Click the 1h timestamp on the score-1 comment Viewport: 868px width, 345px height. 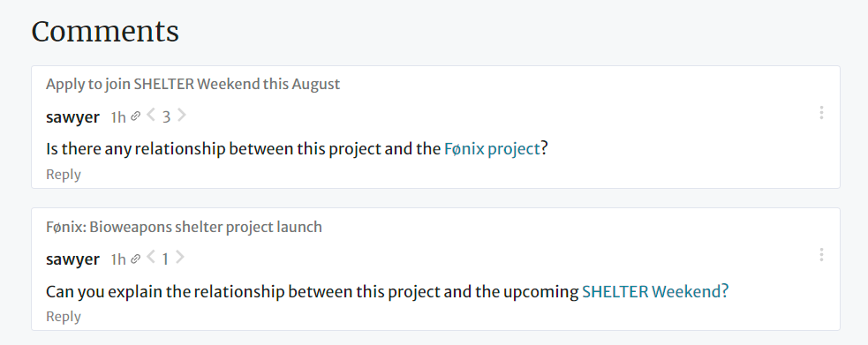118,259
